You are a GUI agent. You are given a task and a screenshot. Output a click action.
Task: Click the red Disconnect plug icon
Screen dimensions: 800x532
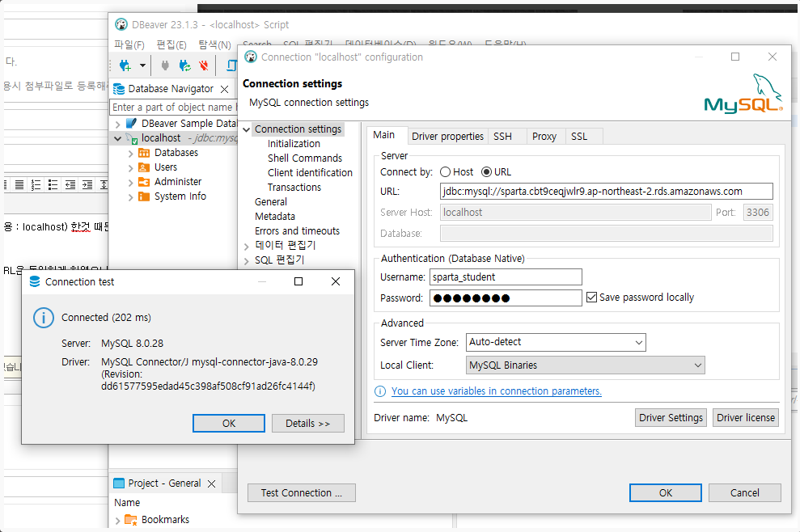pyautogui.click(x=204, y=65)
